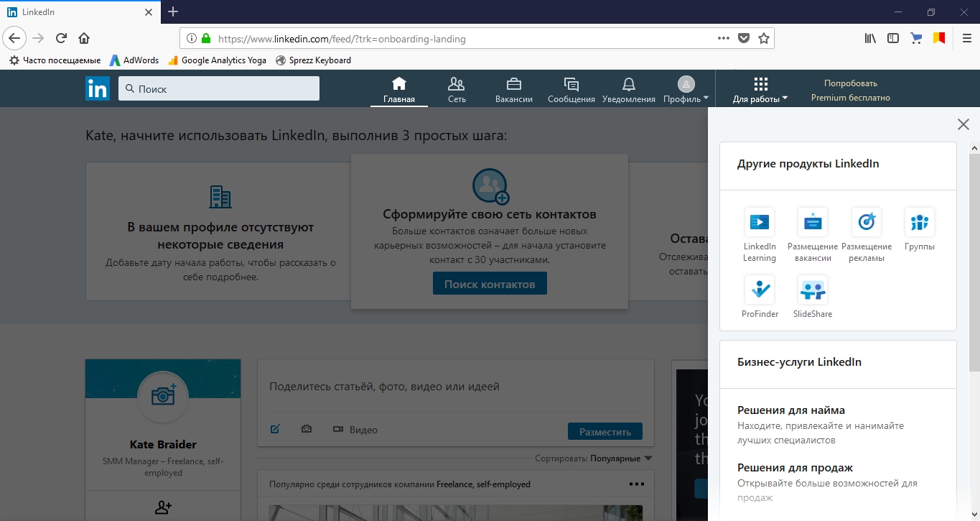Open the Решения для продаж link
The height and width of the screenshot is (521, 980).
click(x=795, y=468)
